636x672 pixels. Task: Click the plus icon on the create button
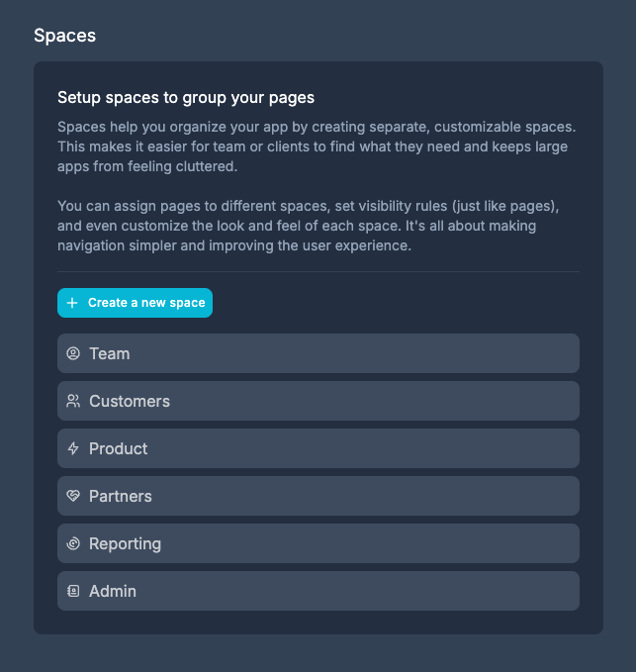point(72,303)
